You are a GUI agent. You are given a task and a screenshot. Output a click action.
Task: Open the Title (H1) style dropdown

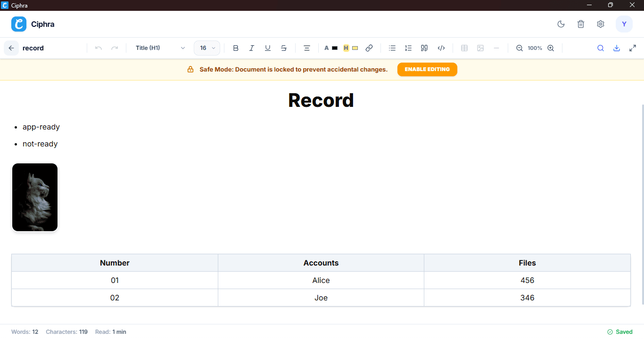(x=160, y=48)
